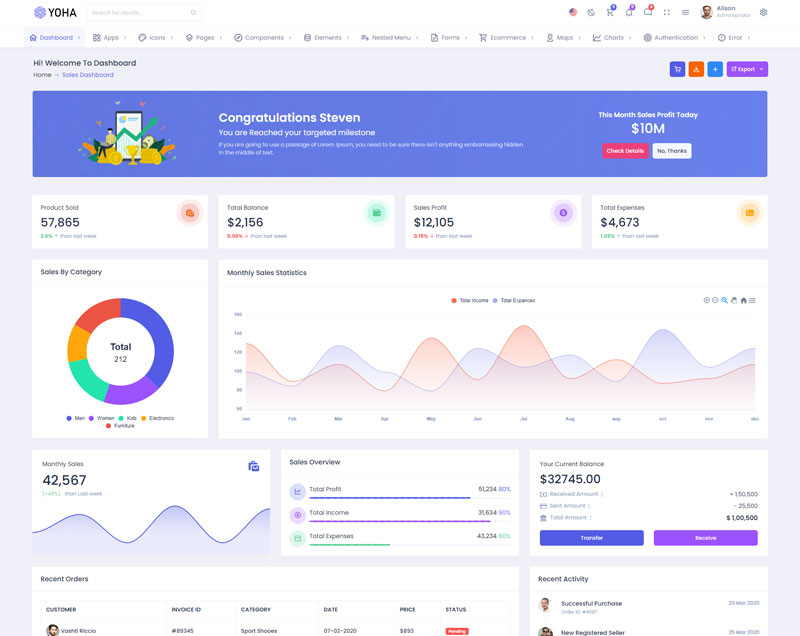
Task: Open the chart hamburger menu
Action: [753, 300]
